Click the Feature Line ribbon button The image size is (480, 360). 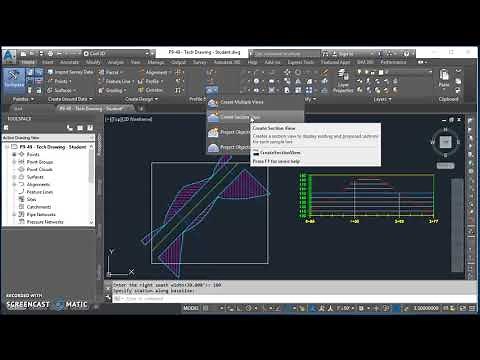[116, 81]
